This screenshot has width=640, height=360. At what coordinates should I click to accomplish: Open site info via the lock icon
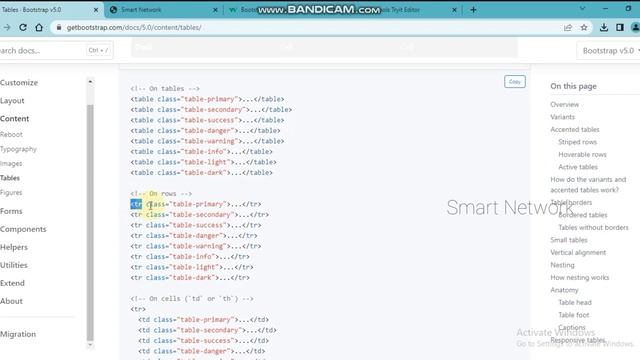click(x=59, y=27)
